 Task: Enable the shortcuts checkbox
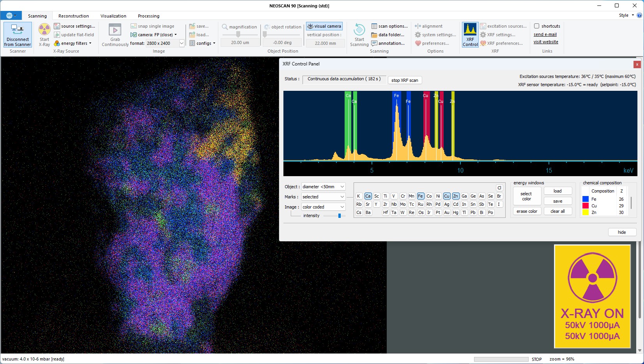pos(537,26)
